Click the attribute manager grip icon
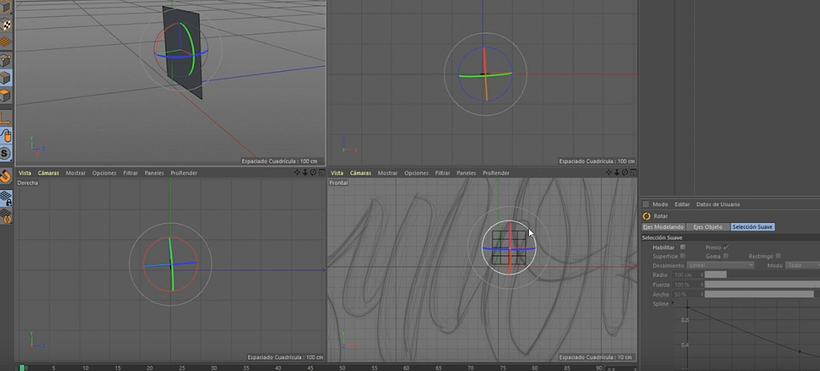 [646, 205]
